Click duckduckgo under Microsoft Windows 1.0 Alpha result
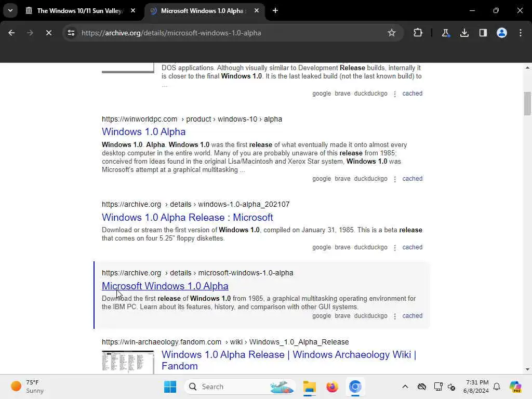This screenshot has height=399, width=532. tap(370, 316)
